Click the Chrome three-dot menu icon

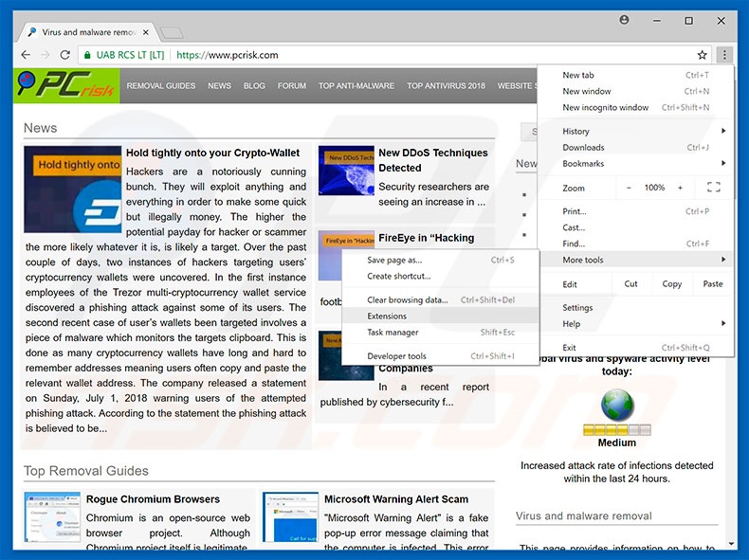point(724,55)
